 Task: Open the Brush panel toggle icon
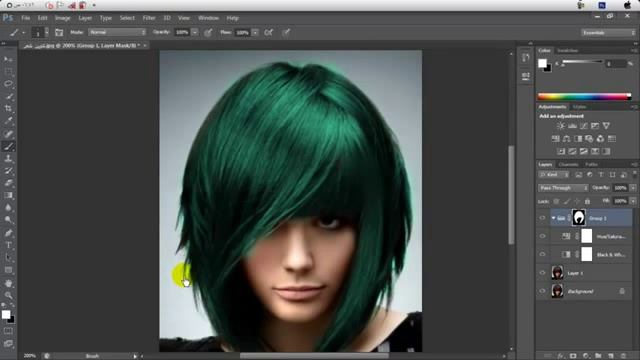59,32
